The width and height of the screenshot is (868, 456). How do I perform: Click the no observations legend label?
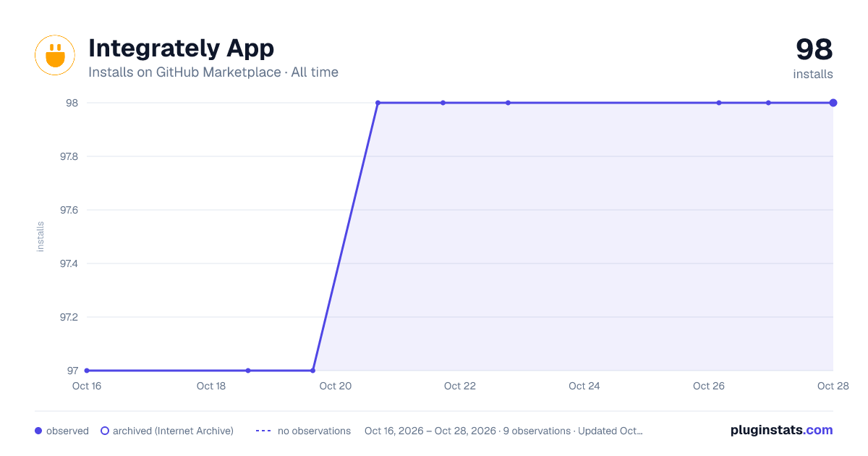(x=314, y=431)
